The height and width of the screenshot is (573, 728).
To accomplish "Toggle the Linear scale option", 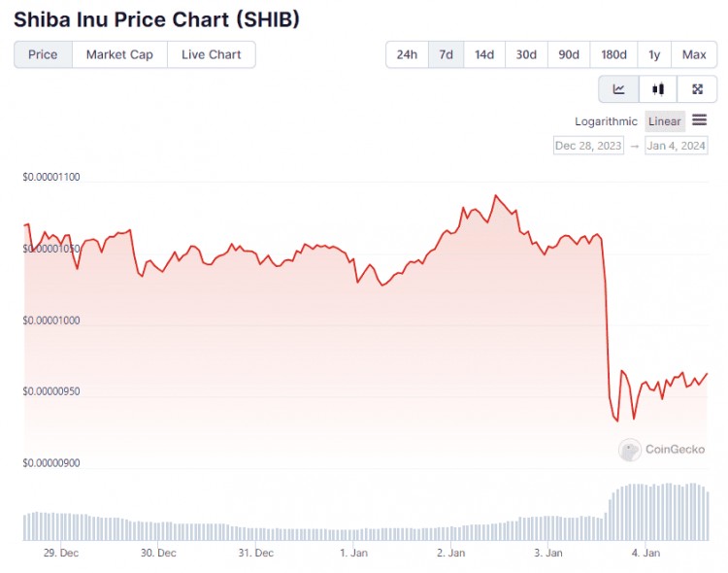I will pyautogui.click(x=664, y=121).
